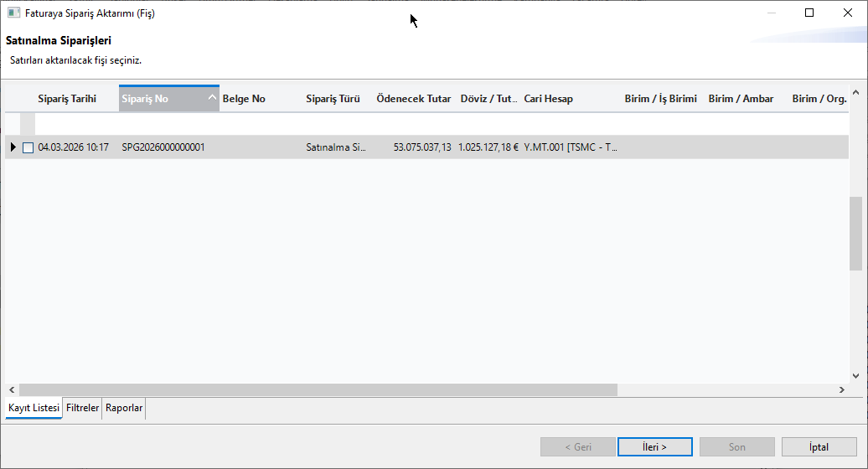Screen dimensions: 868x469
Task: Click the sort arrow on Sipariş No header
Action: [212, 99]
